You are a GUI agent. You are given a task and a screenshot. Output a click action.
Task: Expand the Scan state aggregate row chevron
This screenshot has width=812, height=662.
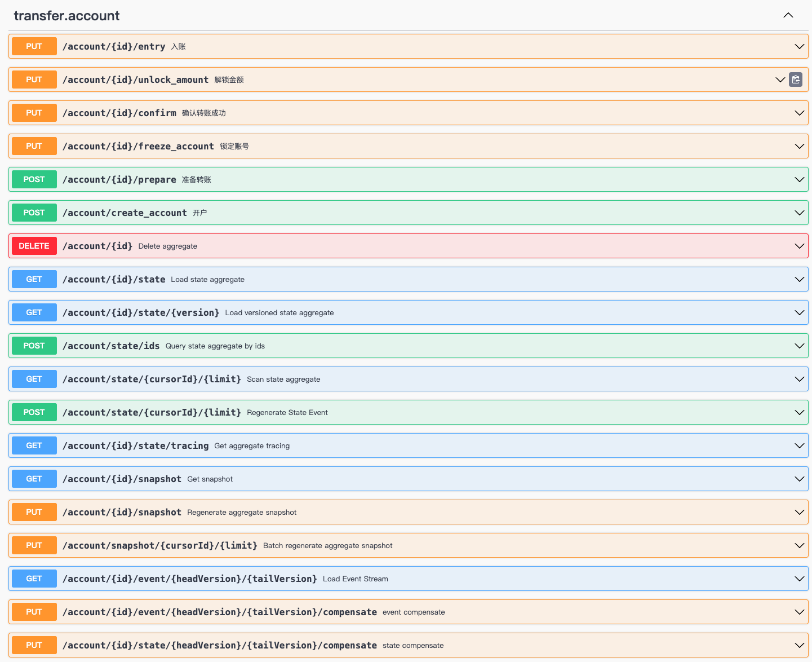[798, 379]
